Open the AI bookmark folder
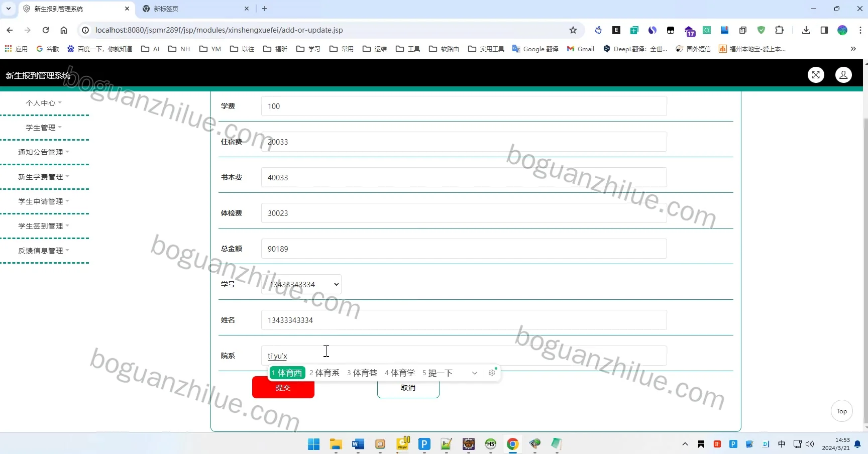 tap(150, 49)
